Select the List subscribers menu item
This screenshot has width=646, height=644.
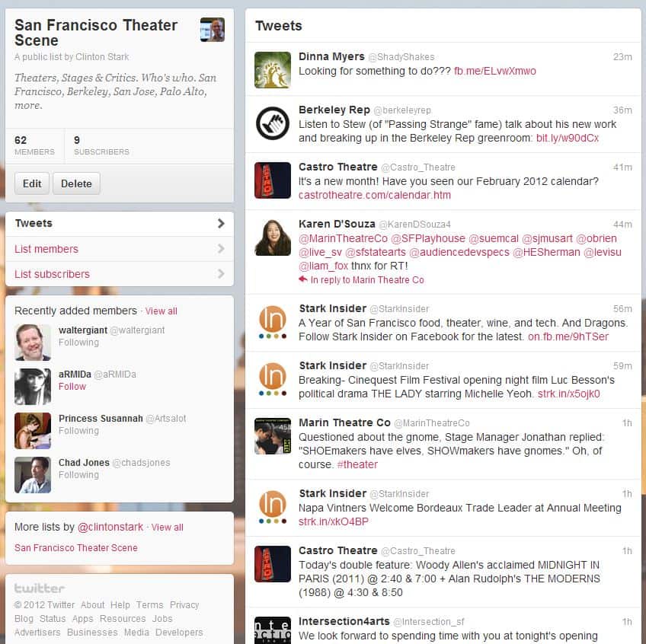point(52,274)
